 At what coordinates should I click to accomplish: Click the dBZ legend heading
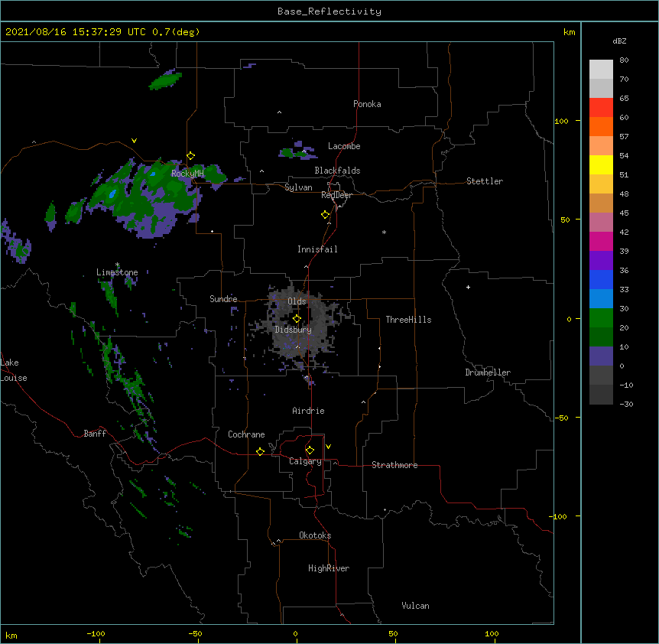point(619,41)
